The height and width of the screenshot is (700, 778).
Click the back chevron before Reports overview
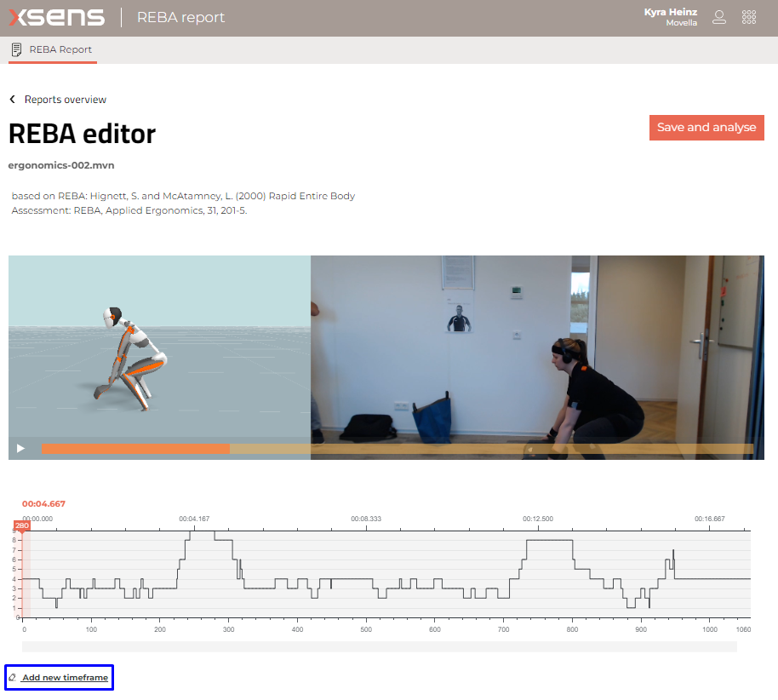coord(12,99)
